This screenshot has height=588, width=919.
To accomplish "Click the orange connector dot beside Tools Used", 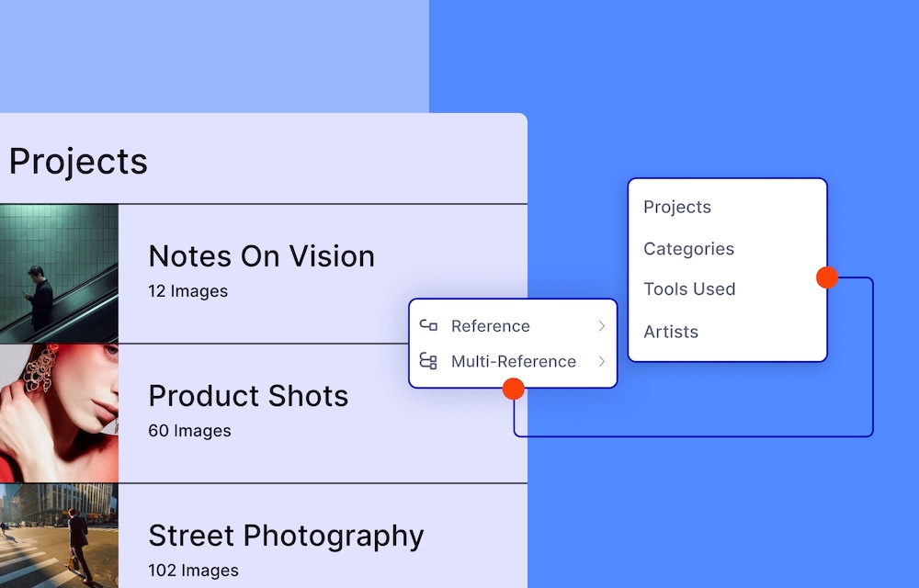I will 827,277.
